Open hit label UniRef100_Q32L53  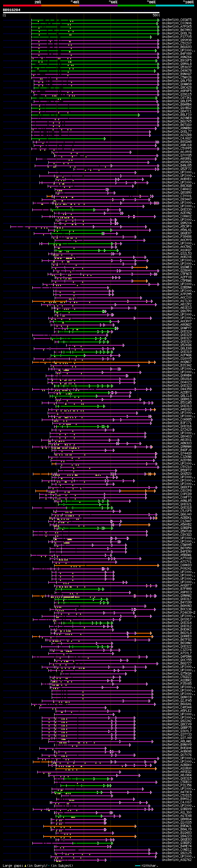(177, 254)
